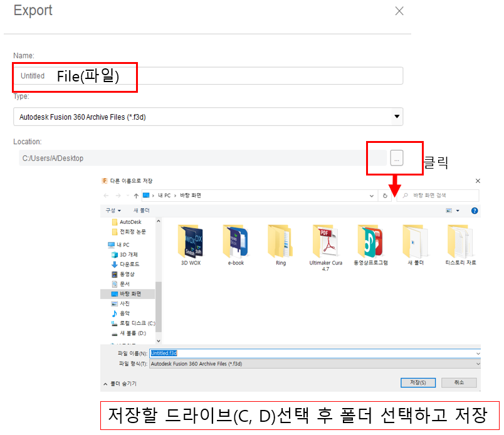Open the 3D WOX folder

(x=191, y=245)
